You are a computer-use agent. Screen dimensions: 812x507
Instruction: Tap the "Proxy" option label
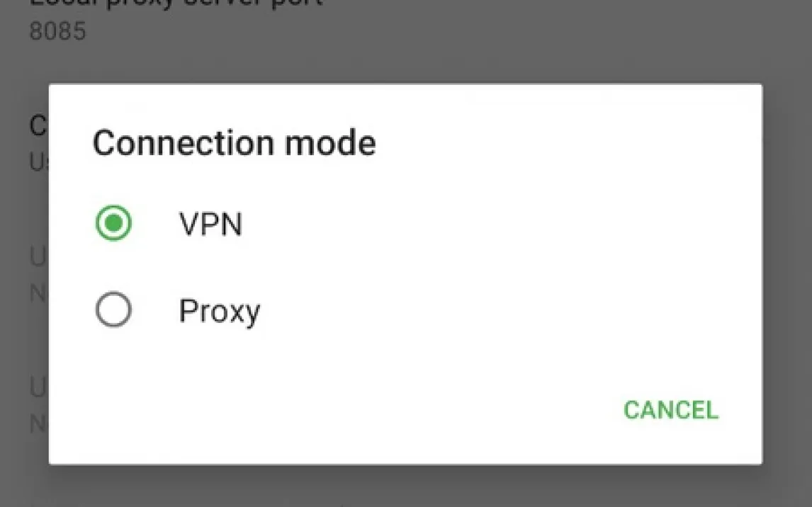[x=219, y=311]
